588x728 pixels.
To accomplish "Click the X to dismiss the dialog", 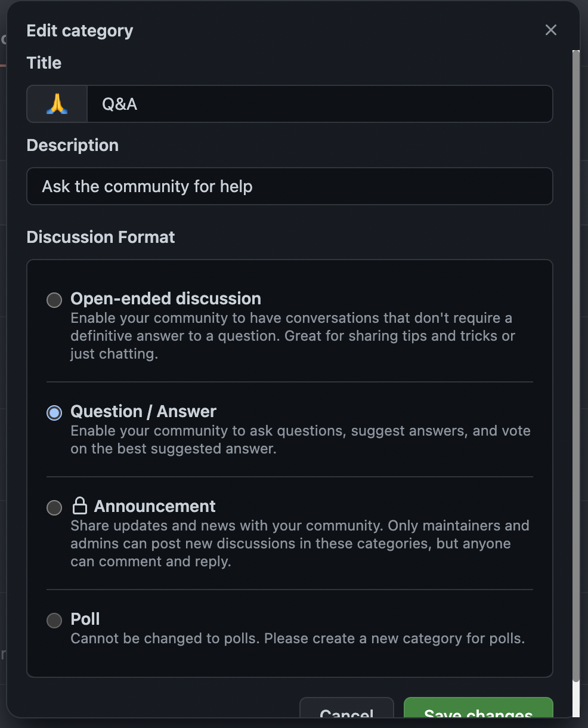I will pos(550,30).
